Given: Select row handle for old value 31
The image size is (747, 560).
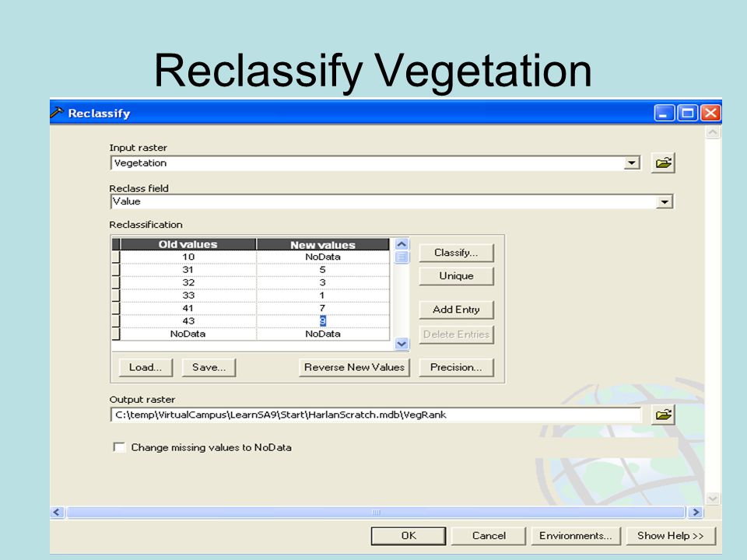Looking at the screenshot, I should (x=116, y=270).
